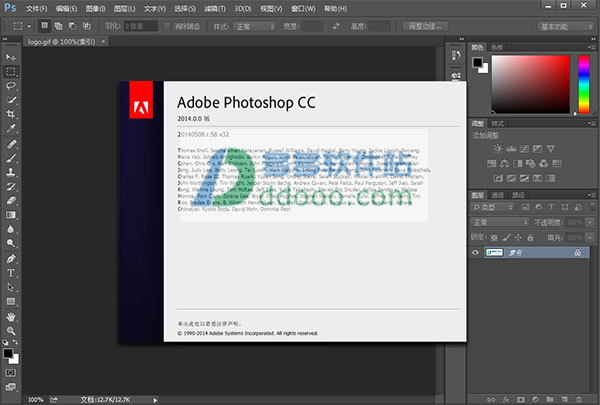Select the Path Selection tool
The height and width of the screenshot is (405, 600).
[11, 287]
